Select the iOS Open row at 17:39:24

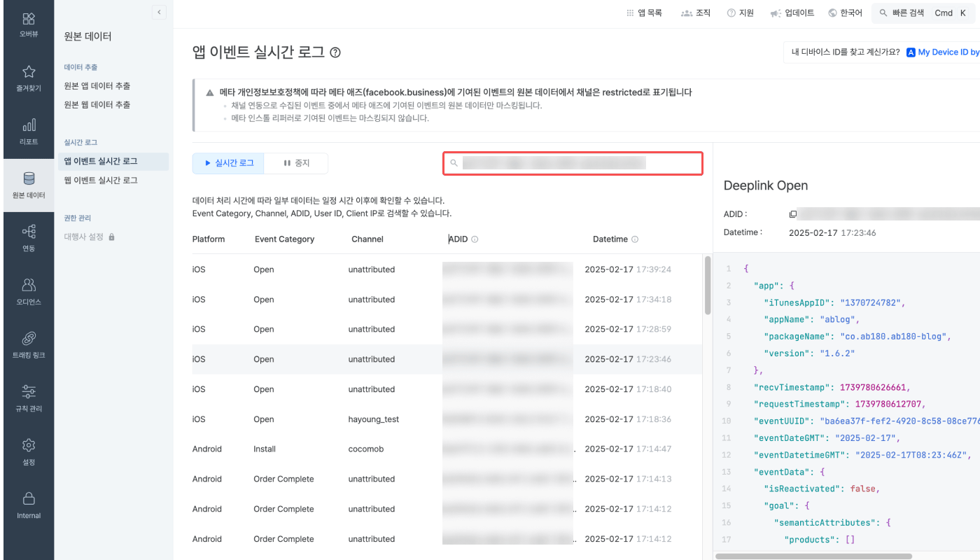coord(447,269)
